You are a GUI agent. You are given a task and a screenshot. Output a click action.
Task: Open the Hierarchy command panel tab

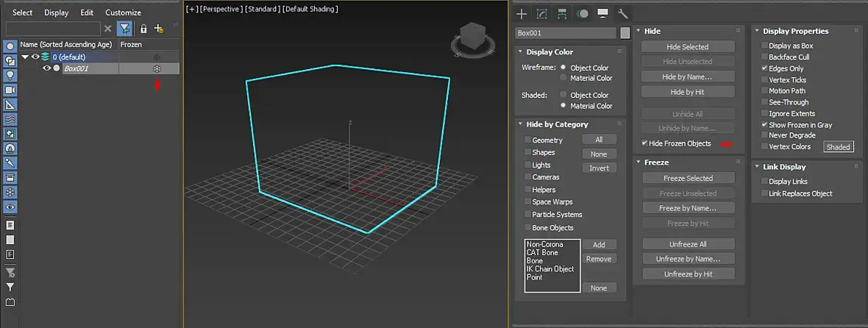tap(562, 14)
